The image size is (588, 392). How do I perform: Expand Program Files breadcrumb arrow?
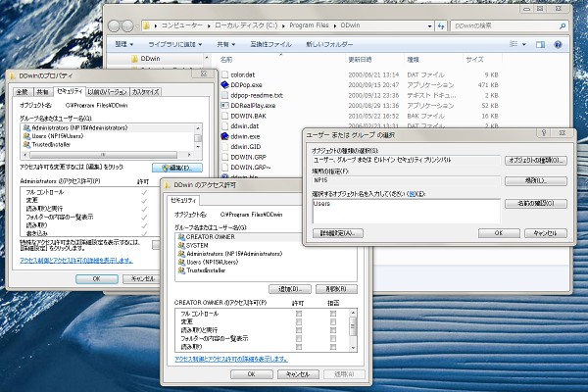click(x=335, y=25)
